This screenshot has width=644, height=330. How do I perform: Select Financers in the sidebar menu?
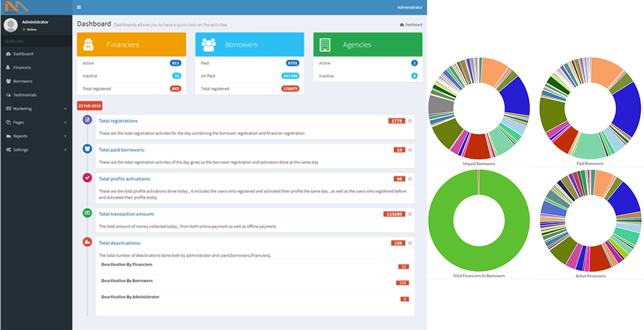[x=22, y=67]
